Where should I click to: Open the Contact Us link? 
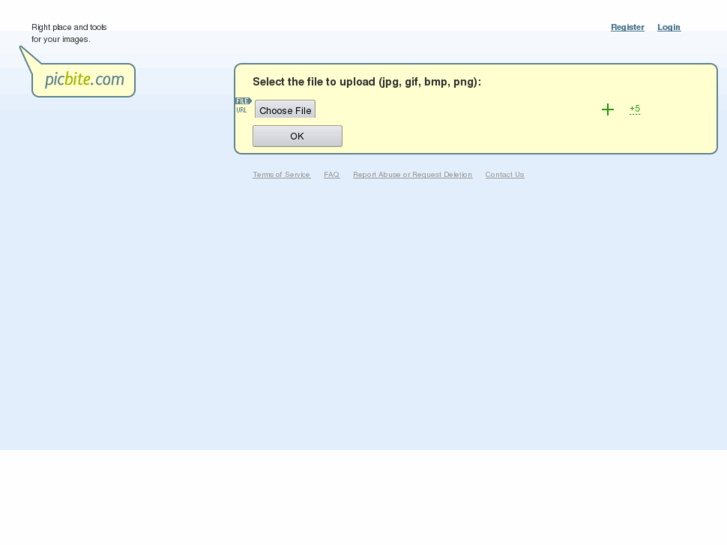[x=504, y=174]
